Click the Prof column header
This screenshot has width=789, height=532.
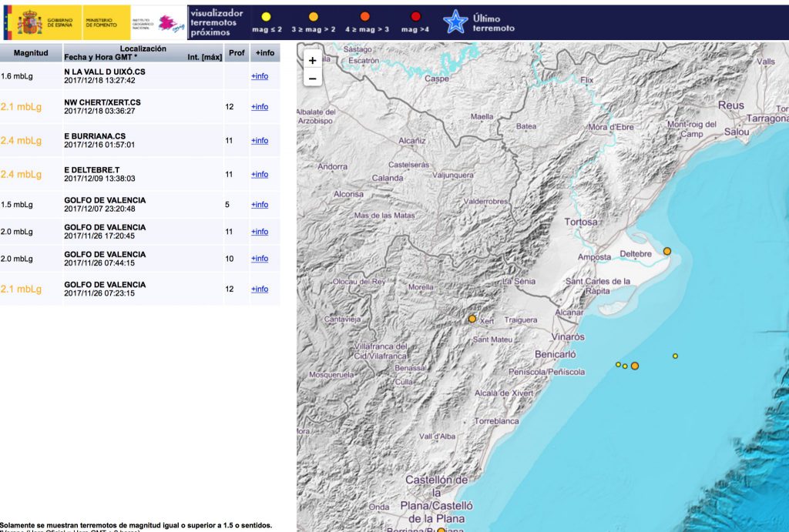[x=237, y=53]
